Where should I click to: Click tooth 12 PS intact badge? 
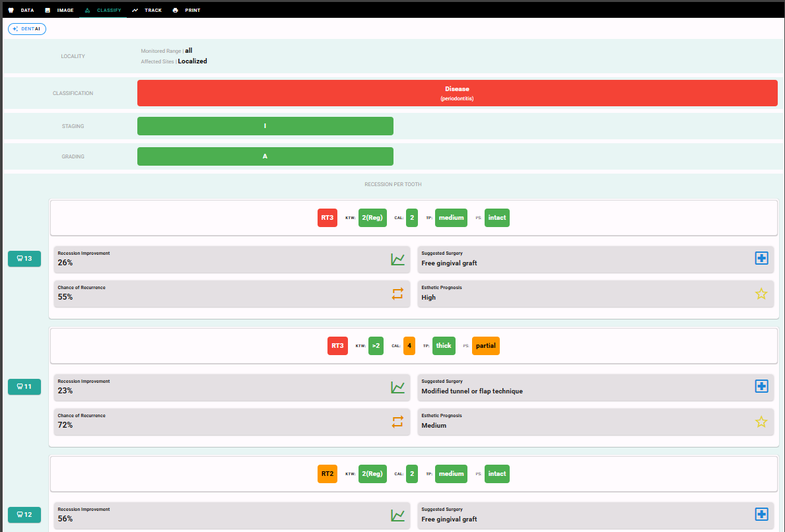pos(497,474)
